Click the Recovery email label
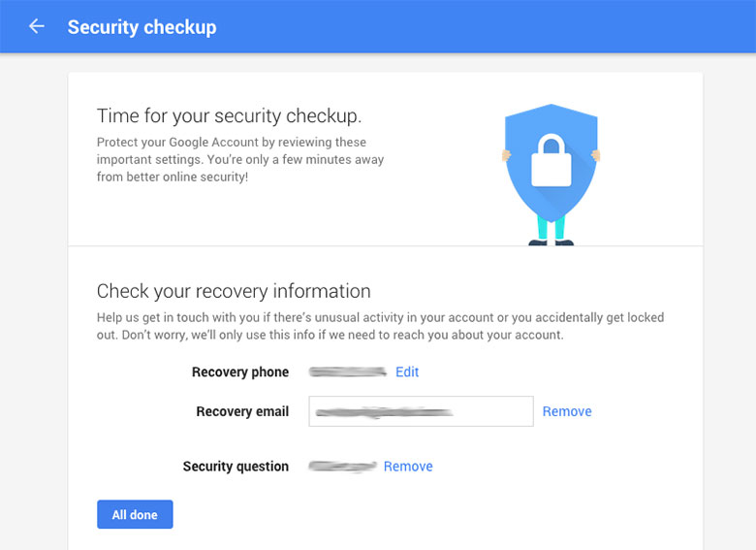Viewport: 756px width, 550px height. point(242,411)
